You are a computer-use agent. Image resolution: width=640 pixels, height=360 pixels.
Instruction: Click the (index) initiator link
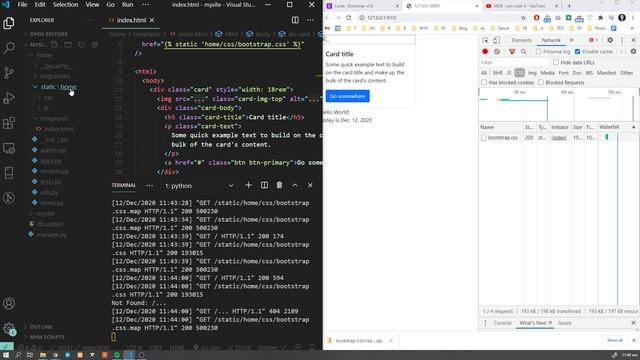(x=559, y=138)
